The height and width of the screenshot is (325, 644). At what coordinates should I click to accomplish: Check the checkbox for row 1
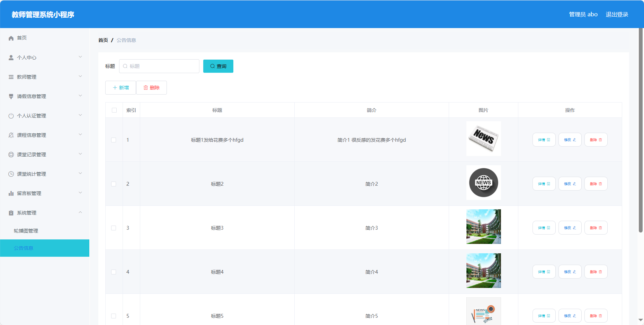pos(114,140)
